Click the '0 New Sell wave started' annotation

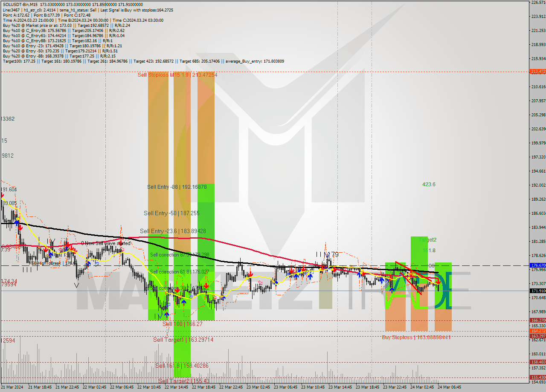(106, 243)
